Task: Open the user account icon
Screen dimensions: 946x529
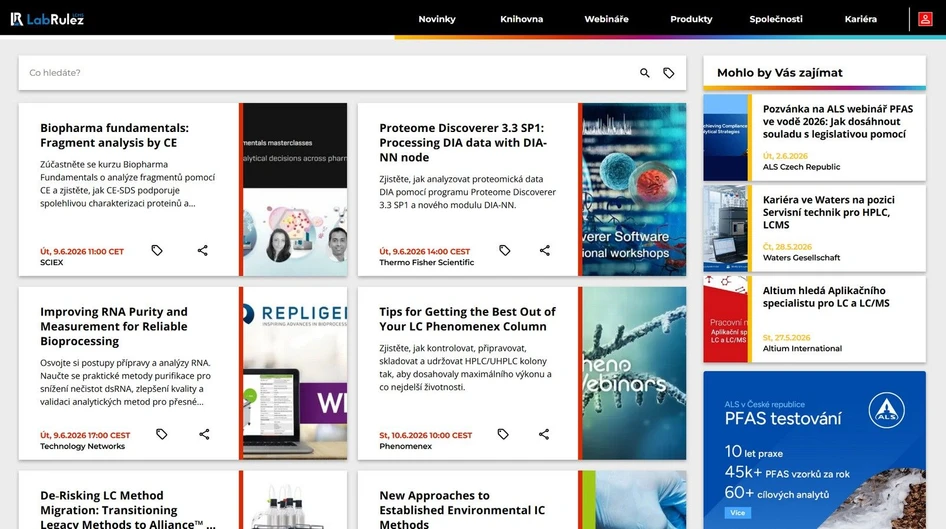Action: point(925,19)
